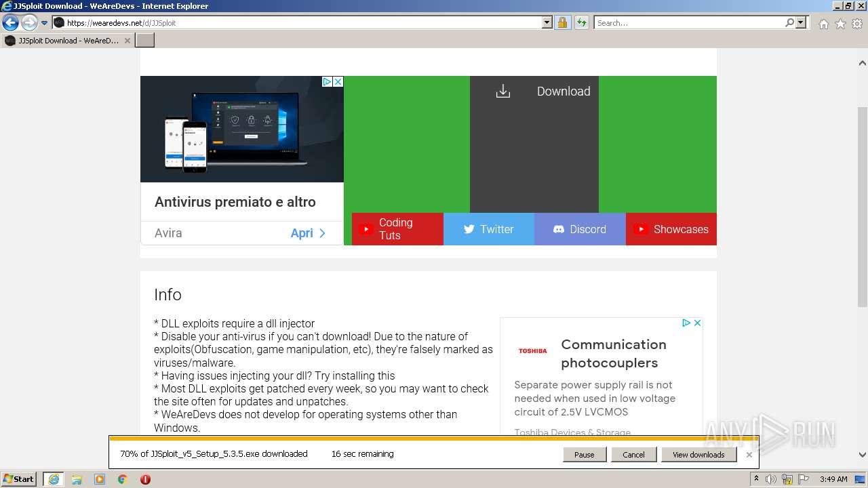Click the Avira antivirus ad image
The image size is (868, 488).
click(242, 129)
